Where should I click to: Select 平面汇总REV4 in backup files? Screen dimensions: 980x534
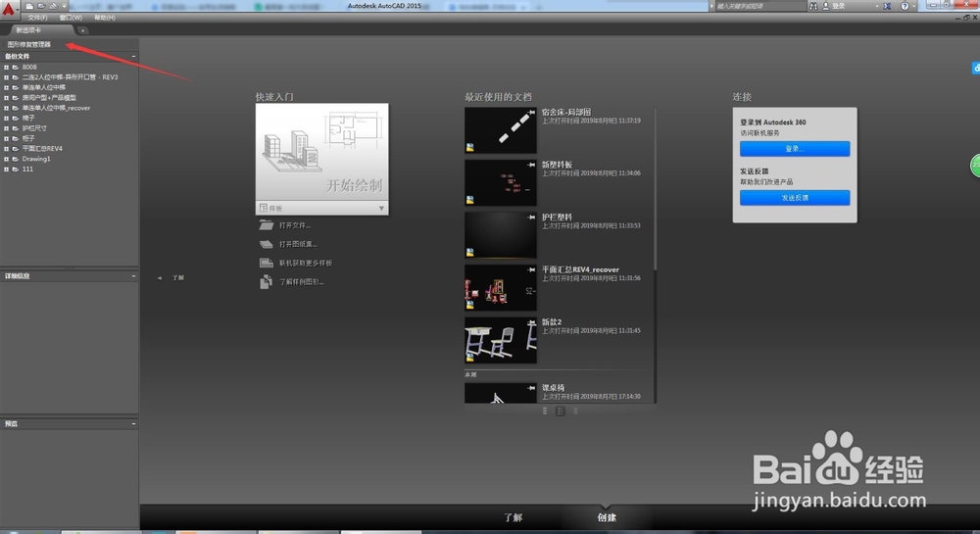coord(42,149)
